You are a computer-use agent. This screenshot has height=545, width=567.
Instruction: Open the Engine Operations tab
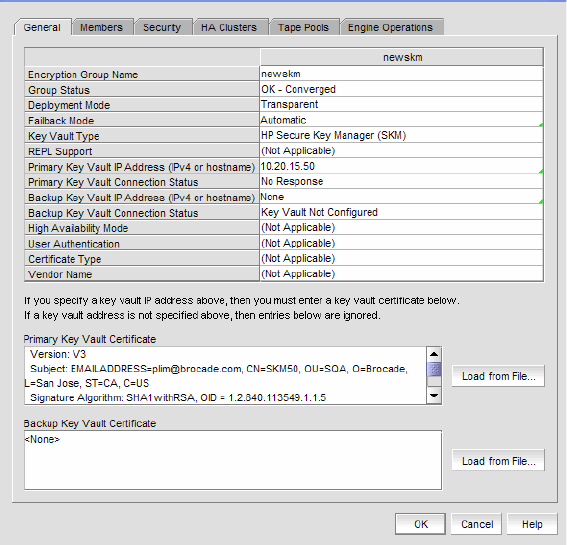(x=390, y=27)
